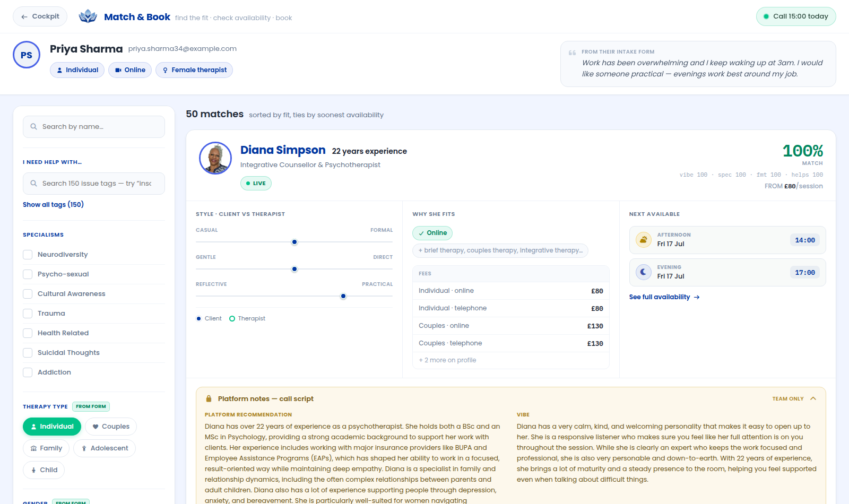Check the Psycho-sexual specialism
The width and height of the screenshot is (849, 504).
[x=28, y=274]
